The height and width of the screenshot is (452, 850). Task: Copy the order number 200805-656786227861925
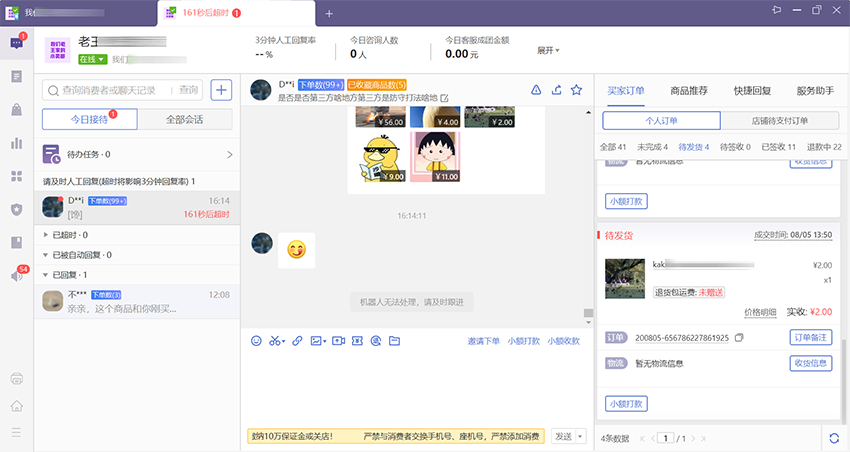(739, 338)
